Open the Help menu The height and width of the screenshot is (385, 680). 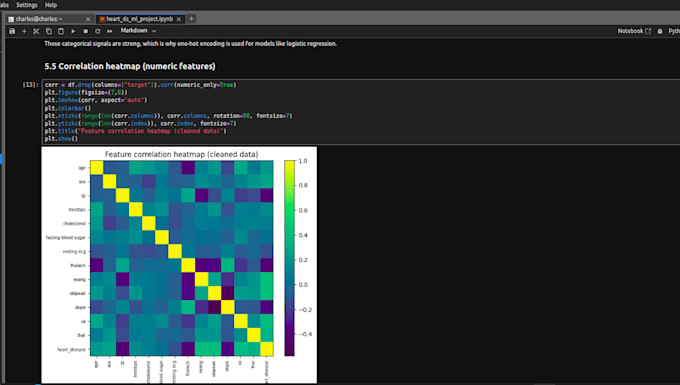tap(51, 5)
